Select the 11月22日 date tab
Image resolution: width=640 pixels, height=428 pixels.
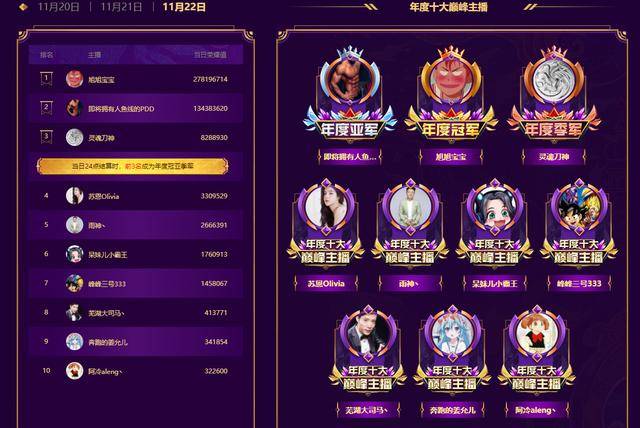click(184, 7)
